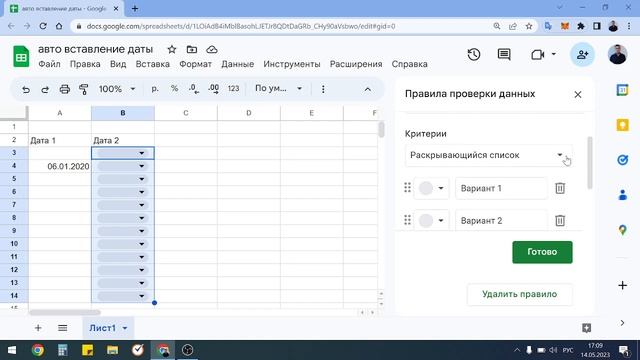Open the dropdown in cell B10

pos(142,244)
